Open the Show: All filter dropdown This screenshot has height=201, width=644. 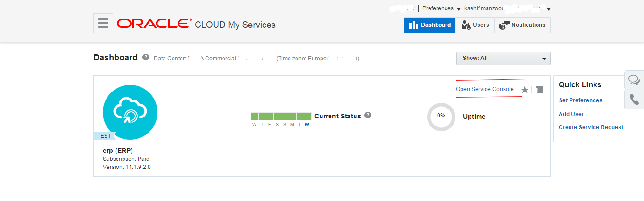pos(503,58)
